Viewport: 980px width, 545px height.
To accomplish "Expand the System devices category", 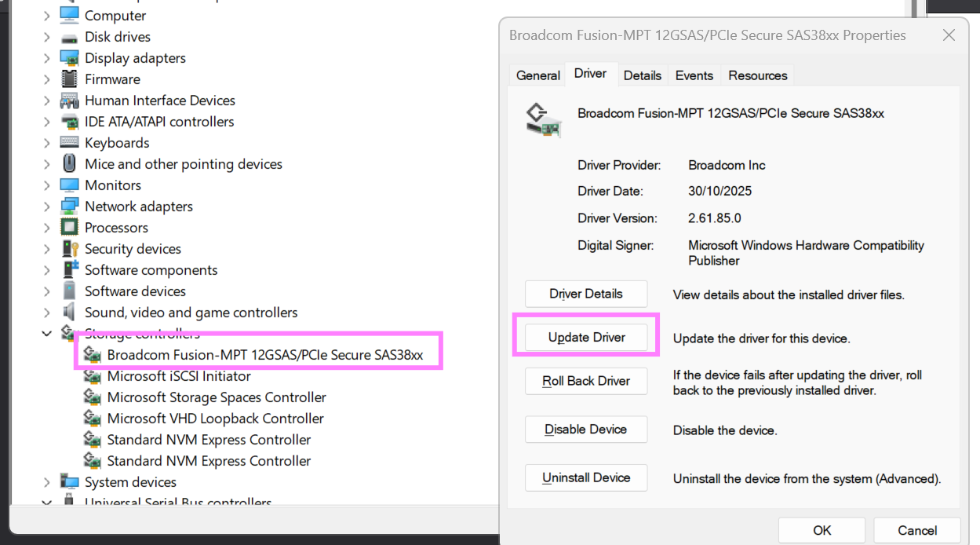I will tap(47, 481).
